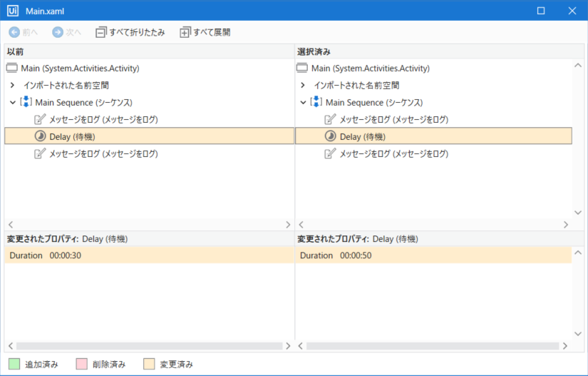Expand インポートされた名前空間 in 選択済み pane

(x=303, y=85)
